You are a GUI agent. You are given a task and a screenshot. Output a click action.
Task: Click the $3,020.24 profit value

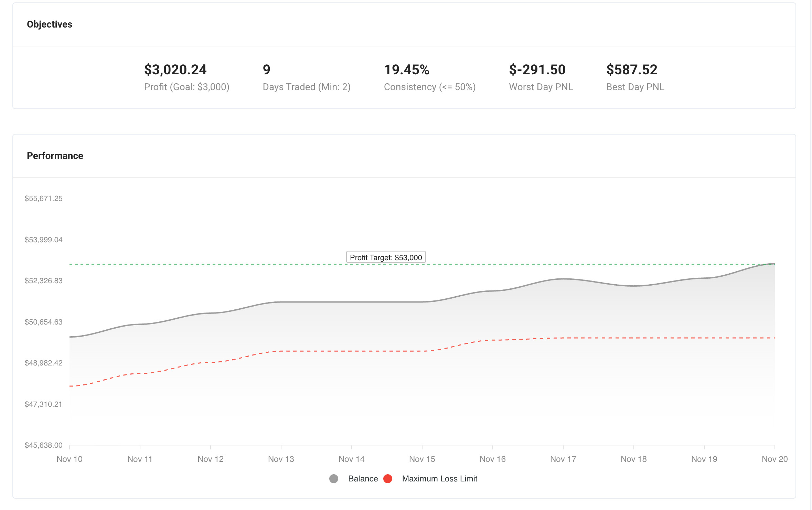click(175, 70)
